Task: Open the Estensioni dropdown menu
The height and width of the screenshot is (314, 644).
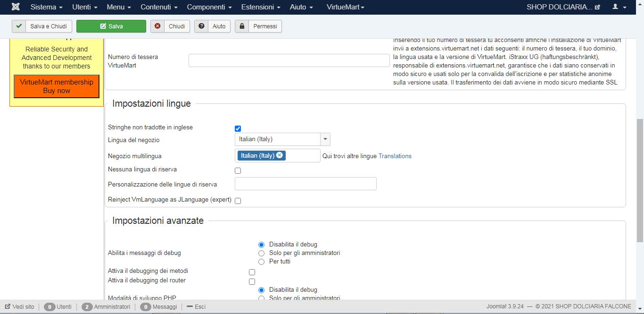Action: tap(261, 7)
